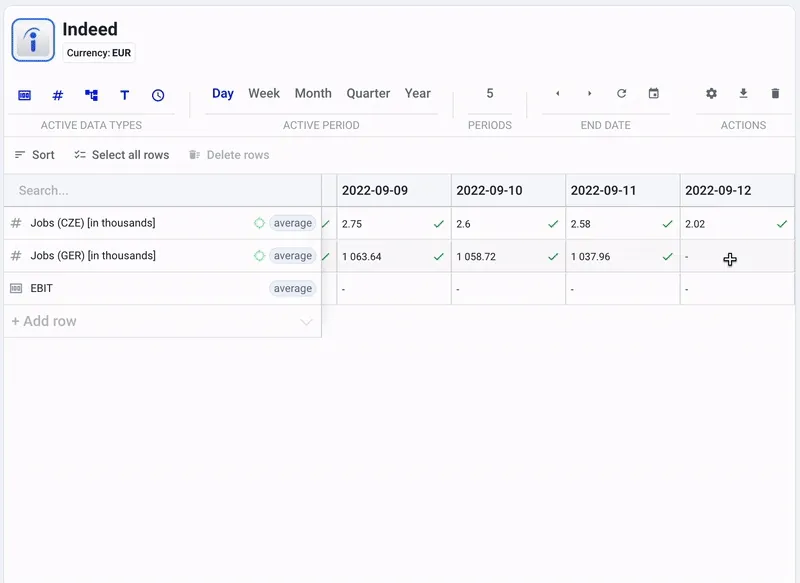Toggle the numeric hash data type
The height and width of the screenshot is (583, 800).
pos(58,95)
